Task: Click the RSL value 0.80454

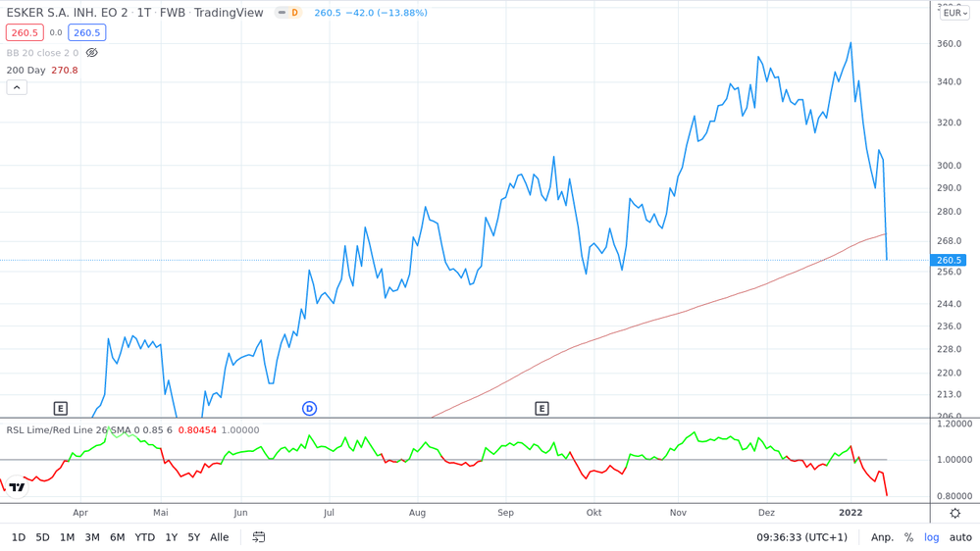Action: point(197,429)
